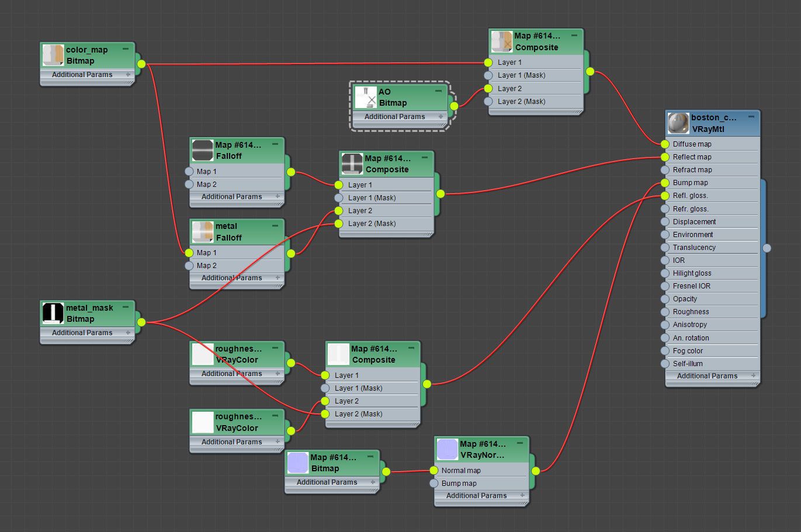Click the VRayNor node output socket
801x532 pixels.
[535, 471]
